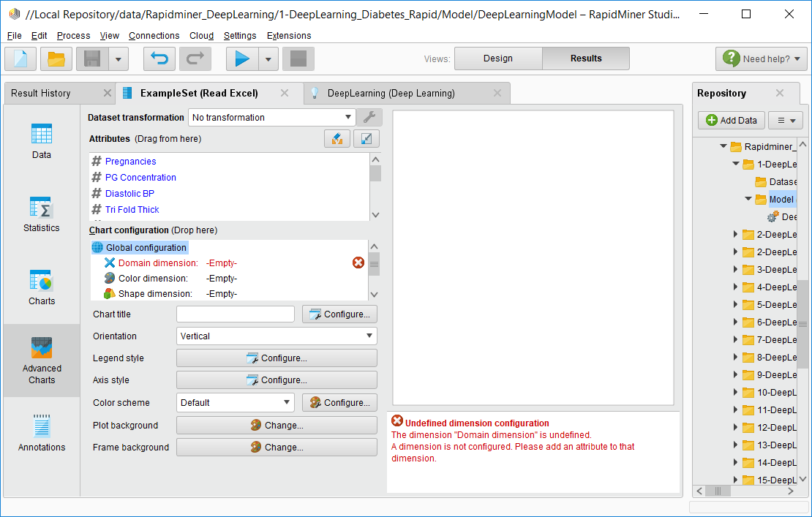Select Global configuration node

[140, 247]
